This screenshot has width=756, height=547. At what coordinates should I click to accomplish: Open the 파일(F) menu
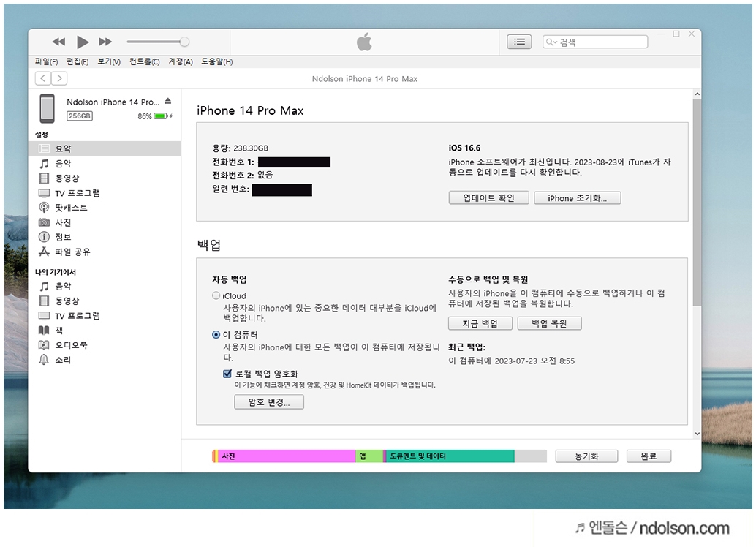point(46,61)
